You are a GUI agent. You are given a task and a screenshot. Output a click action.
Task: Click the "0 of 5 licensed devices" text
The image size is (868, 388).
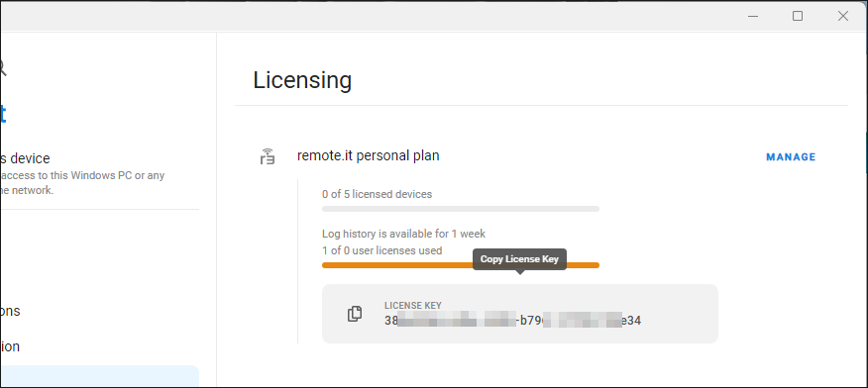pos(377,195)
